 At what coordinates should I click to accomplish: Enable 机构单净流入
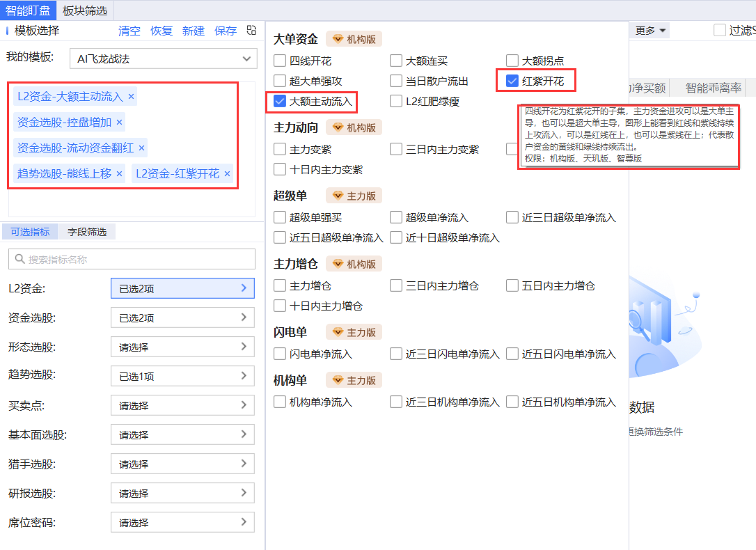[280, 402]
